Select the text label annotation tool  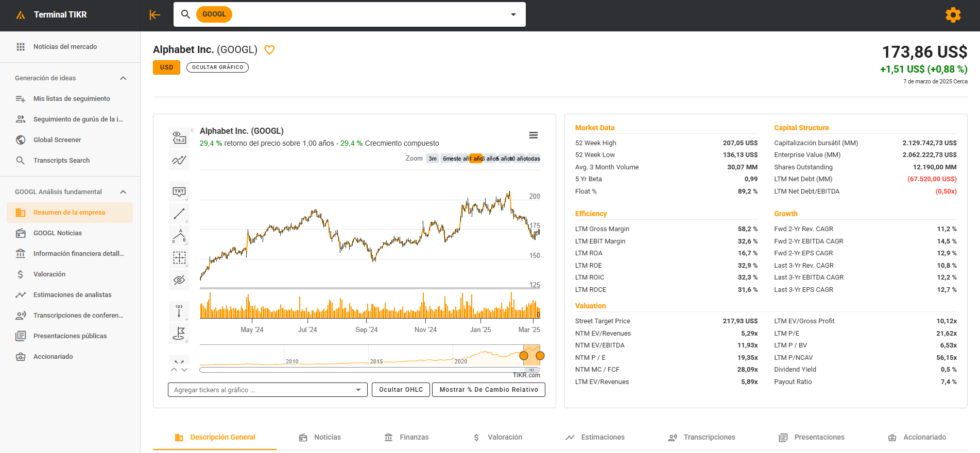pyautogui.click(x=179, y=191)
